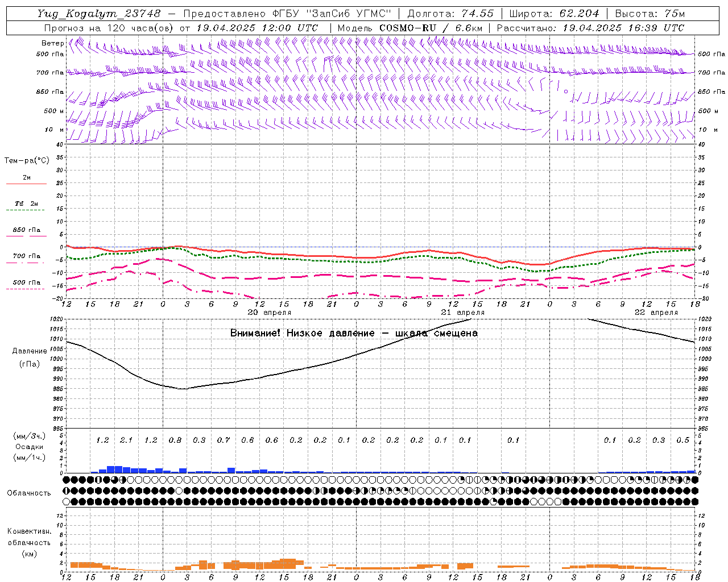
Task: Click the station title Yug_Kogalym_23748
Action: tap(99, 14)
